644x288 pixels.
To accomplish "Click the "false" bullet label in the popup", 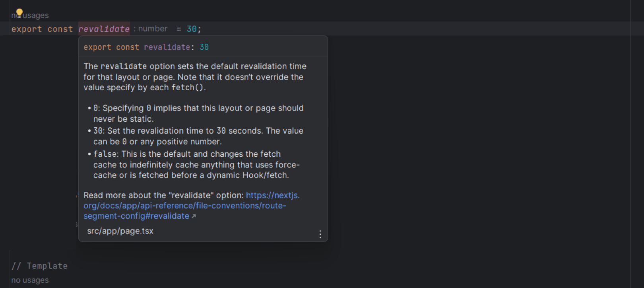I will click(105, 154).
